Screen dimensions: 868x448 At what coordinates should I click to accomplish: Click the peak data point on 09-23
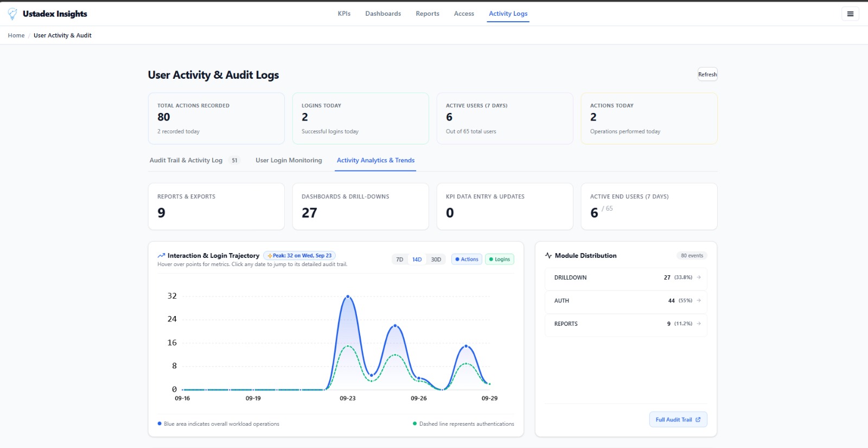pos(348,296)
